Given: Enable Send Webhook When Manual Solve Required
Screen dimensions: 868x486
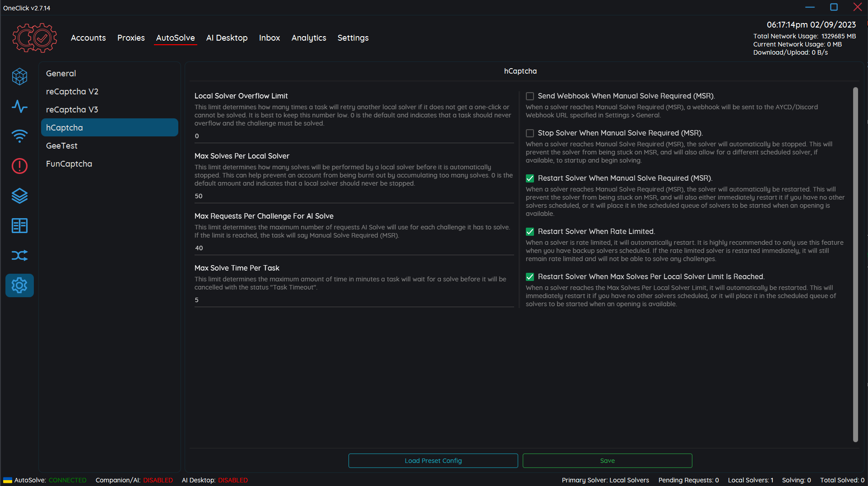Looking at the screenshot, I should [x=529, y=96].
